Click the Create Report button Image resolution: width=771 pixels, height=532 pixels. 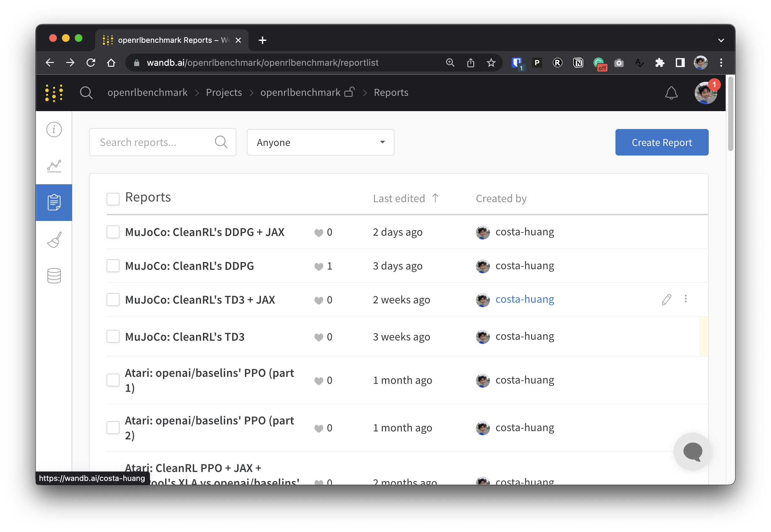[x=661, y=142]
